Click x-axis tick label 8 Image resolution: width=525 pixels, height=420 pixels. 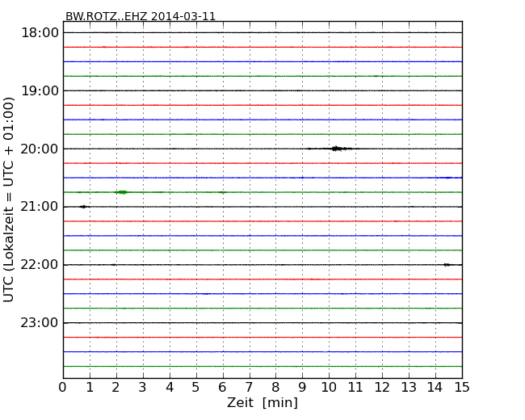275,388
